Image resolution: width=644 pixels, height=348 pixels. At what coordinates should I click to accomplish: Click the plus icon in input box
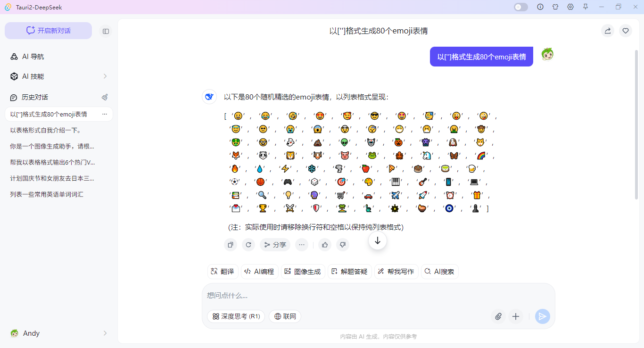[x=516, y=316]
